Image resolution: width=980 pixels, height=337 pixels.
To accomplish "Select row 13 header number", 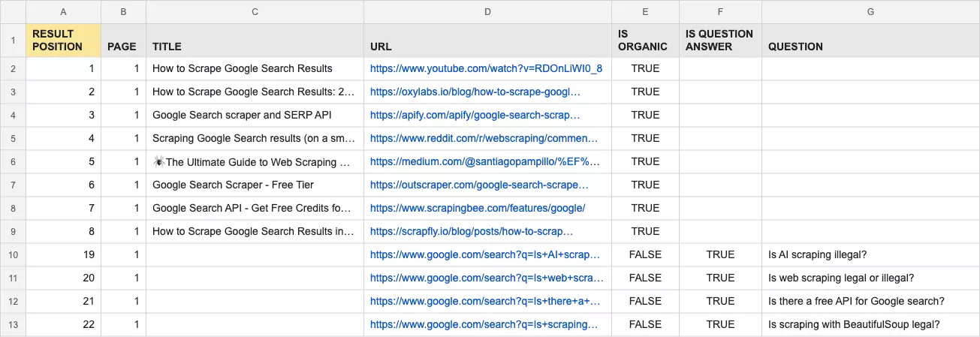I will click(x=13, y=324).
